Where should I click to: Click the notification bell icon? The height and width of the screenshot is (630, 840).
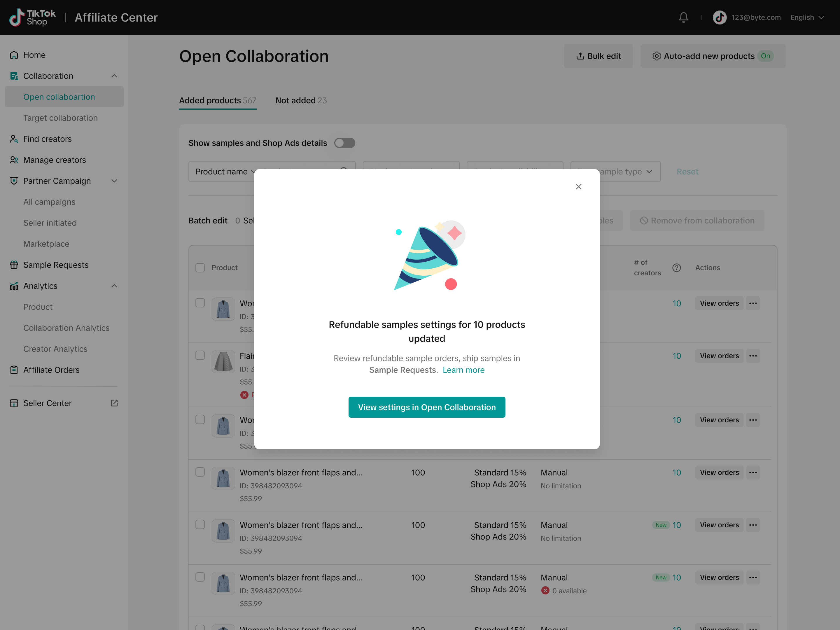tap(683, 17)
